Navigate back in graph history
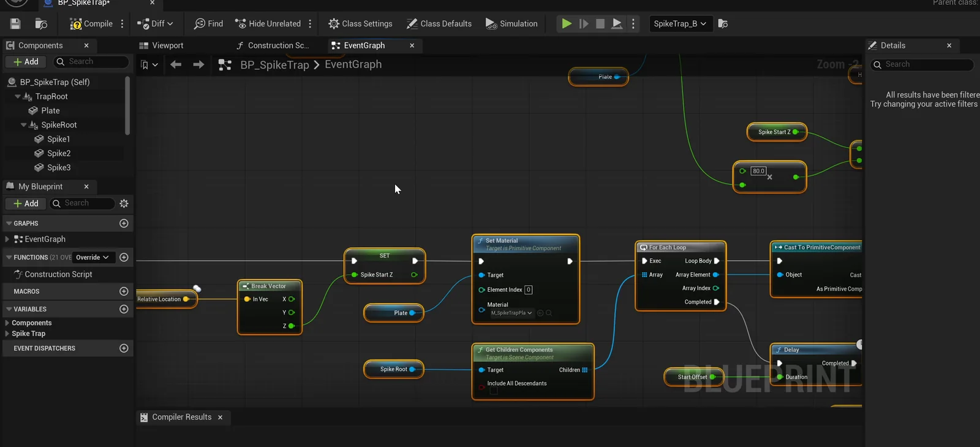The width and height of the screenshot is (980, 447). 176,64
